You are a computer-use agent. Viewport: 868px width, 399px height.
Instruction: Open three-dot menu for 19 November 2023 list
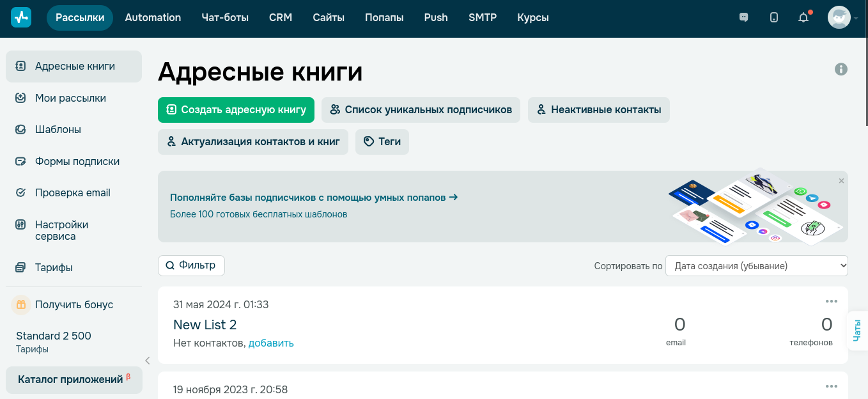pos(831,386)
